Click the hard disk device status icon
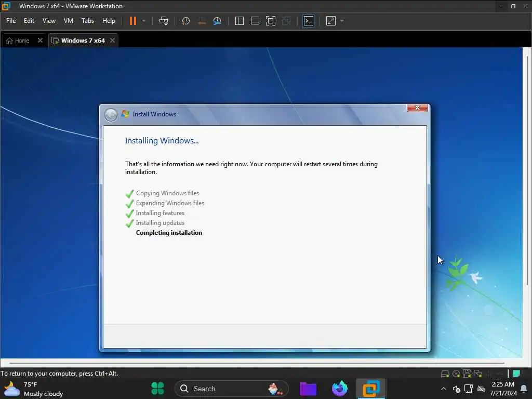 tap(445, 374)
